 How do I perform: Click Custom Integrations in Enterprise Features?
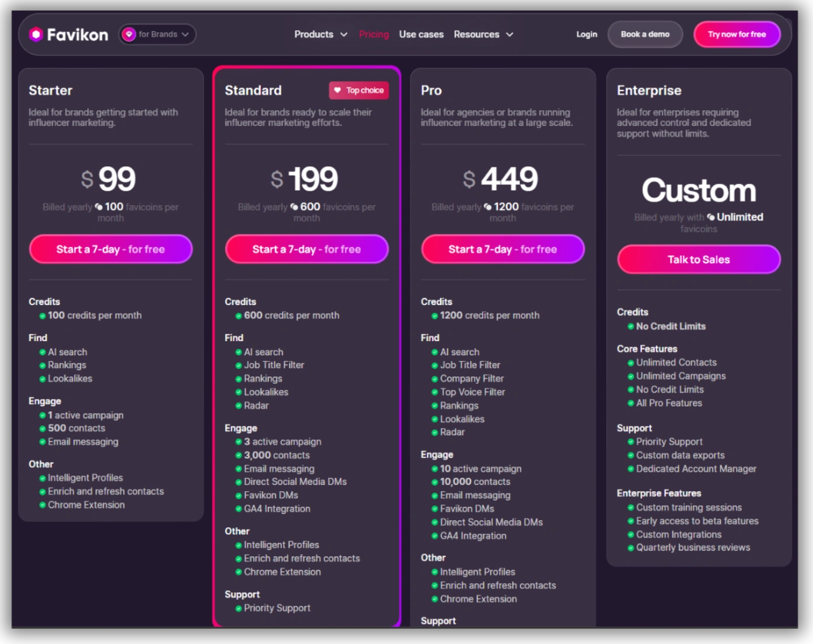(x=679, y=534)
